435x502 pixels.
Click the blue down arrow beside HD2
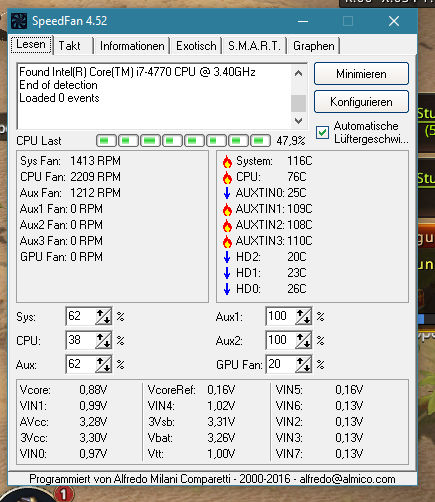click(x=227, y=257)
